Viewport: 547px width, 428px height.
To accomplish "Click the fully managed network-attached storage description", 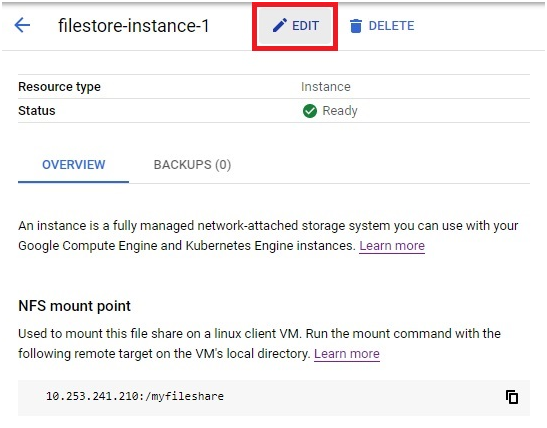I will pos(268,236).
